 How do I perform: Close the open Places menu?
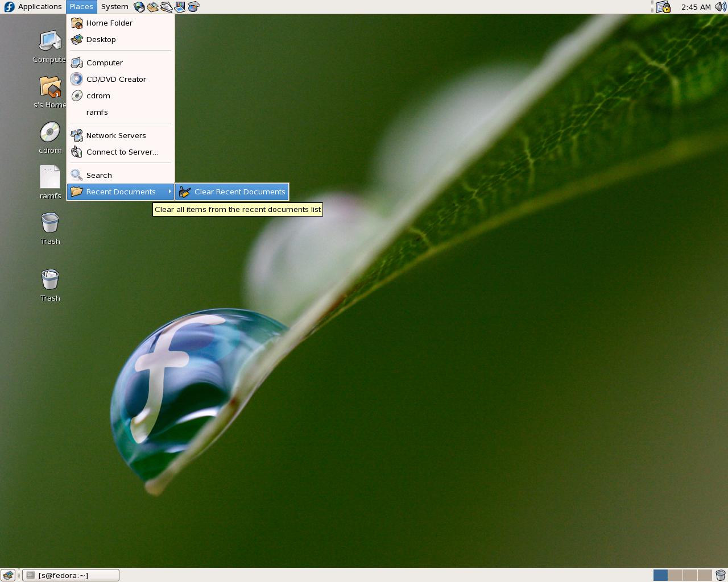click(x=81, y=7)
